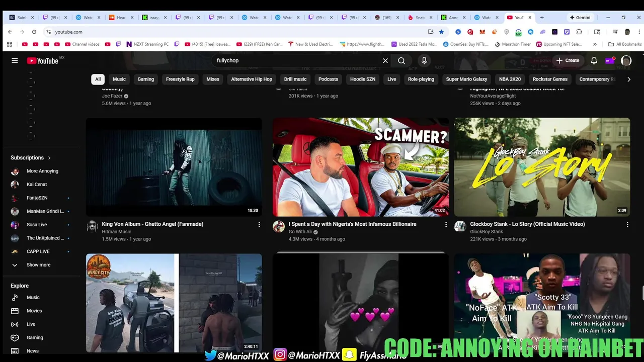Select the NBA 2K20 filter chip
This screenshot has height=362, width=644.
pos(510,79)
